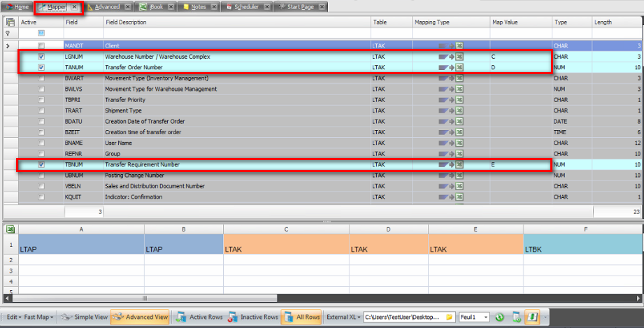The width and height of the screenshot is (644, 328).
Task: Click the mapping type icon for BWART row
Action: click(x=450, y=78)
